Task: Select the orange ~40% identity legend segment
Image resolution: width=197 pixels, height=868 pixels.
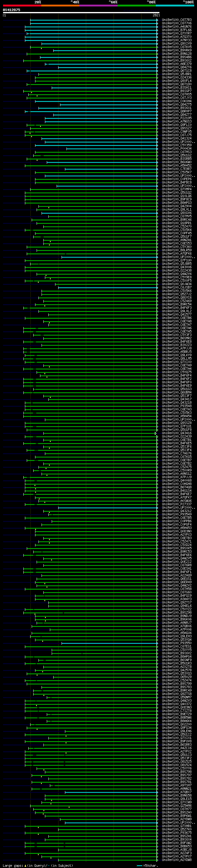Action: pyautogui.click(x=60, y=6)
